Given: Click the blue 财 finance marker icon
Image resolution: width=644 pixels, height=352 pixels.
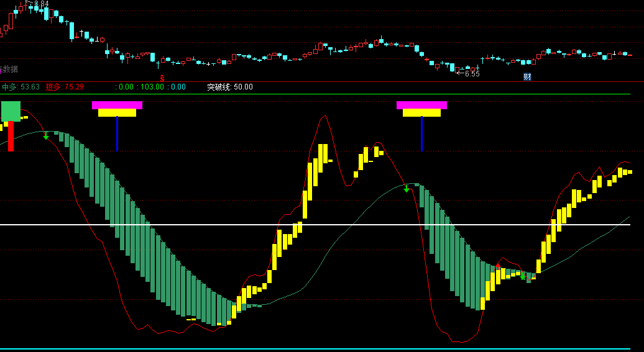Looking at the screenshot, I should [527, 77].
